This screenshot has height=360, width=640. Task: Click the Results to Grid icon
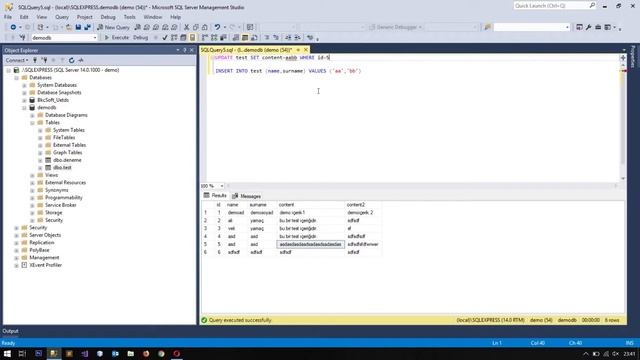click(245, 38)
